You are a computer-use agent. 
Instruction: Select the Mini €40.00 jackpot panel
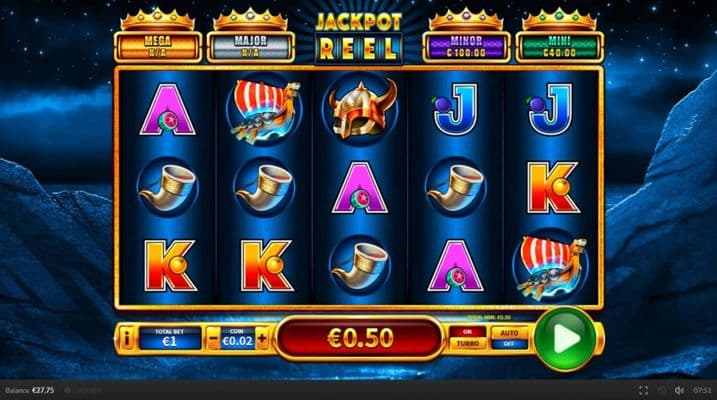(x=559, y=47)
